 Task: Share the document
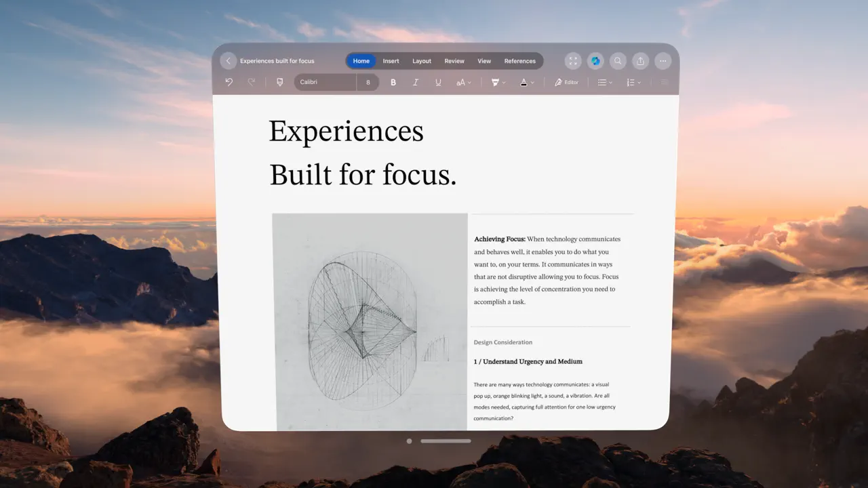click(x=640, y=61)
